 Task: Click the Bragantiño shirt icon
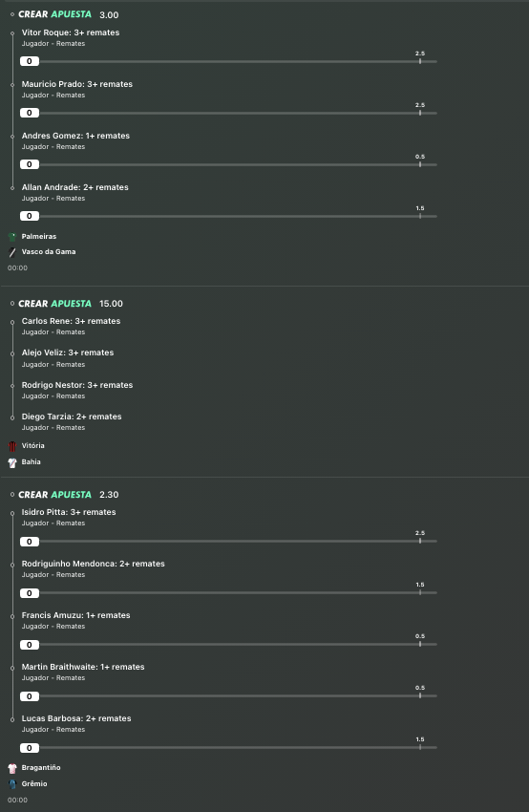point(12,768)
